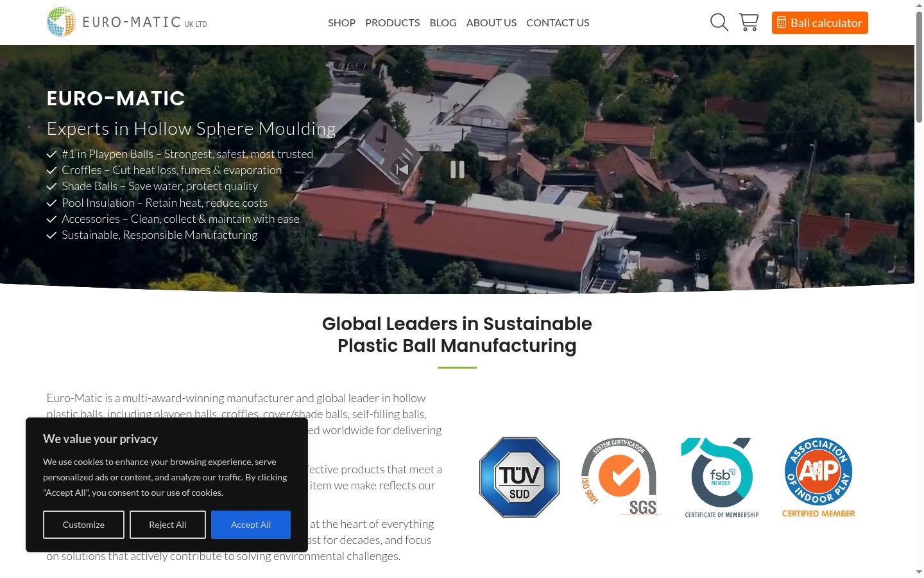Click "Accessories – Clean, collect" bullet text
The height and width of the screenshot is (578, 924).
click(181, 219)
